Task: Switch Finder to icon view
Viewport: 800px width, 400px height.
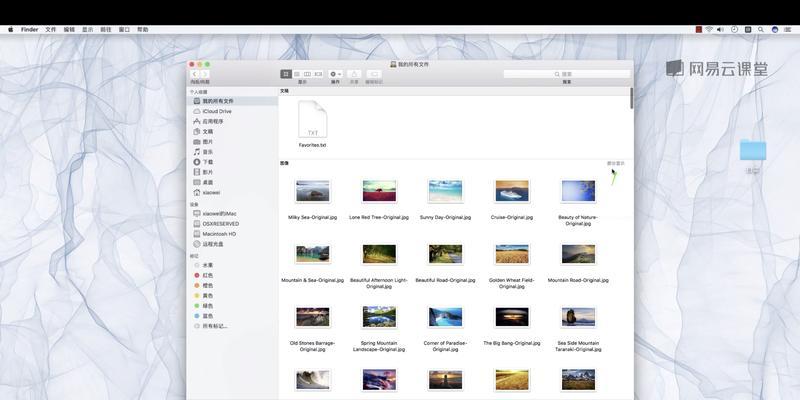Action: pos(286,74)
